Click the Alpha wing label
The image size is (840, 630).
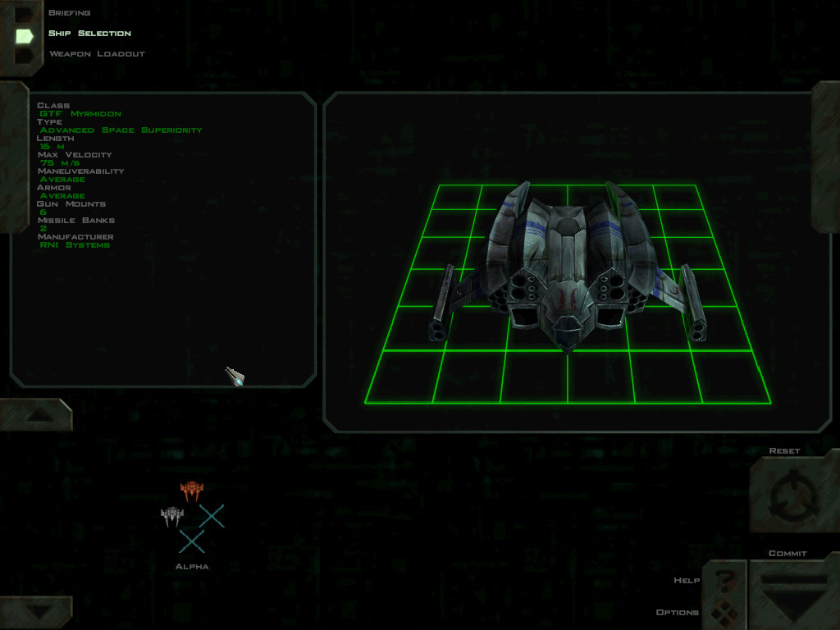[x=192, y=566]
